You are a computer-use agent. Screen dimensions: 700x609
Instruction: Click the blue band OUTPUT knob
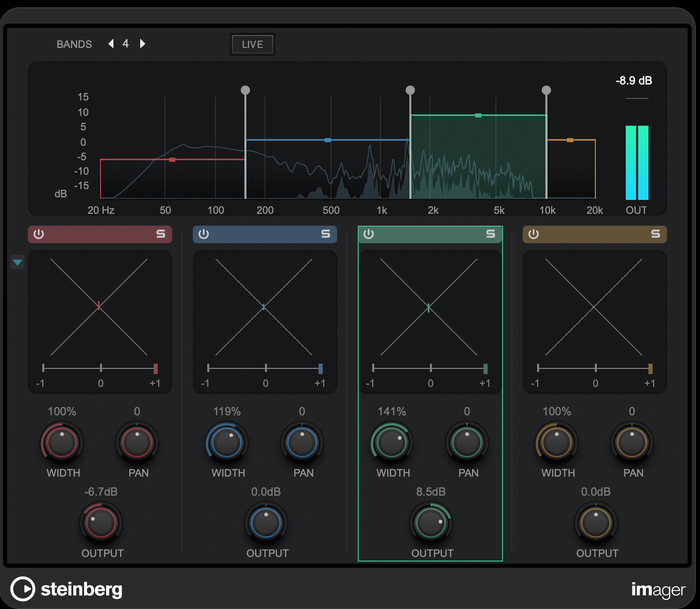click(266, 523)
